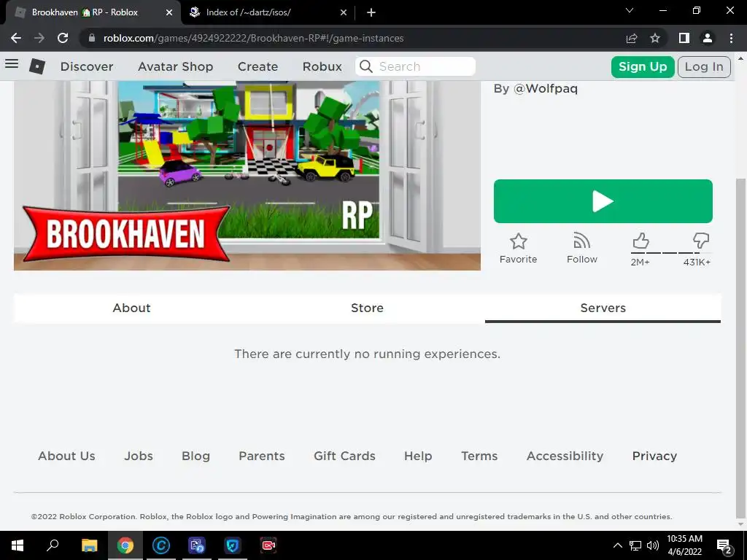This screenshot has height=560, width=747.
Task: Go back with the browser back arrow
Action: (x=16, y=38)
